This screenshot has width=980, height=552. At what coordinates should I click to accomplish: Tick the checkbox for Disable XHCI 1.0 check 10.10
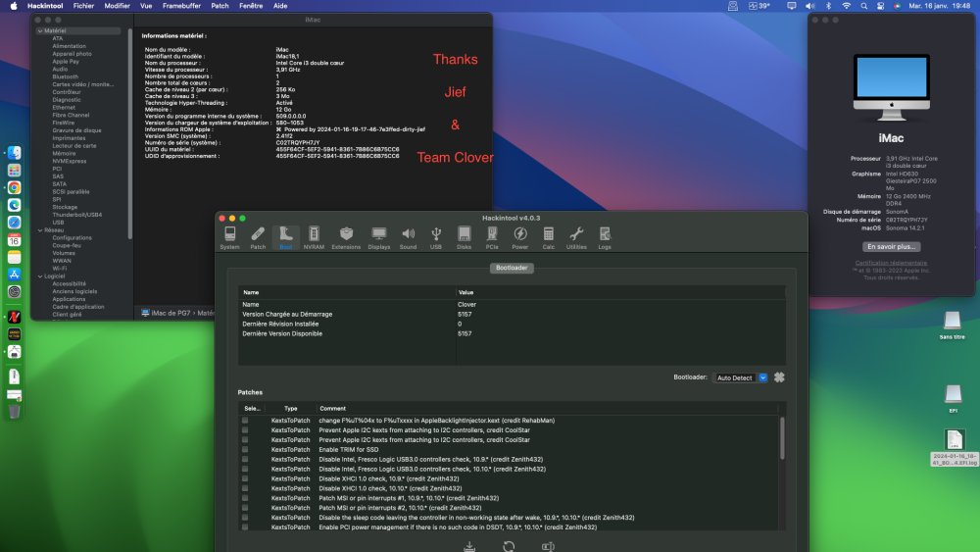pyautogui.click(x=245, y=488)
